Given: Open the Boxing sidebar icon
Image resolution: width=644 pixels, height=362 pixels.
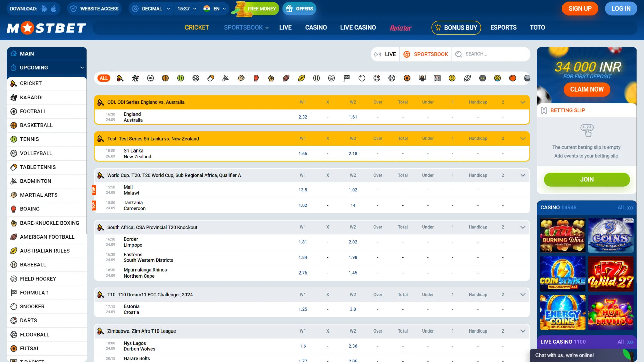Looking at the screenshot, I should (x=14, y=209).
